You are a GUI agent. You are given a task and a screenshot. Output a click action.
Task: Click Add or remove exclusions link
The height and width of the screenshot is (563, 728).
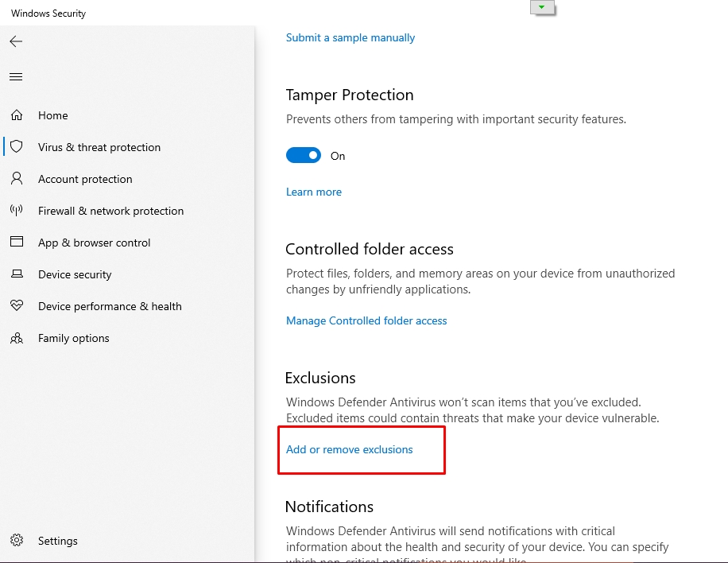tap(350, 449)
